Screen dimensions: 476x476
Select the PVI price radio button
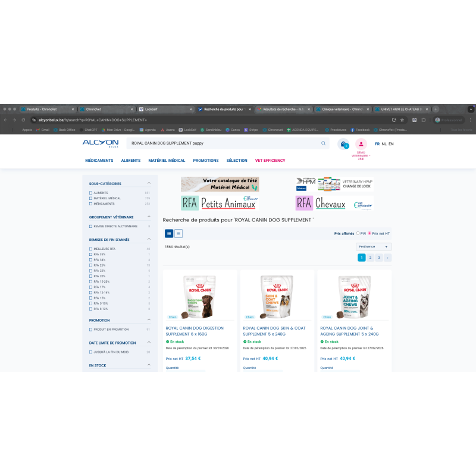click(358, 233)
